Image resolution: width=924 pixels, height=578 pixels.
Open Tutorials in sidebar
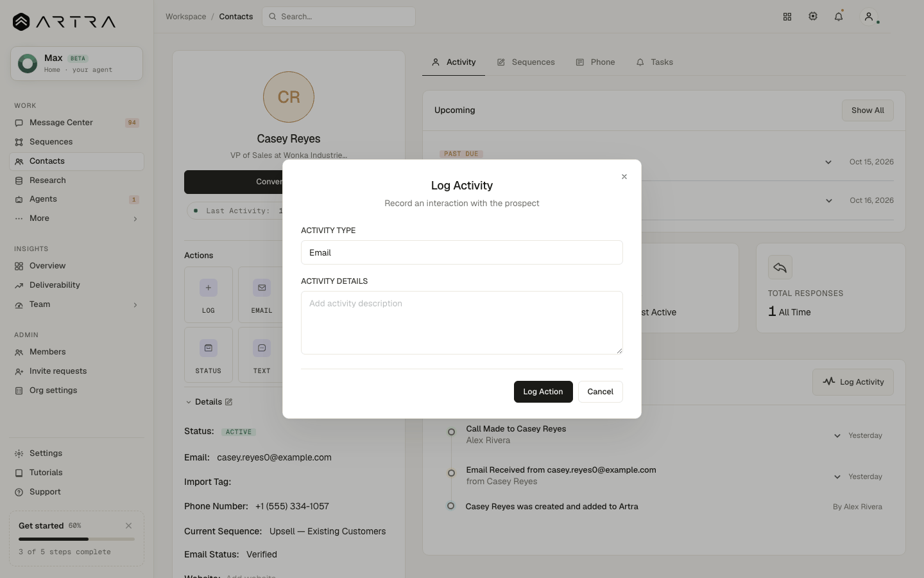(76, 473)
